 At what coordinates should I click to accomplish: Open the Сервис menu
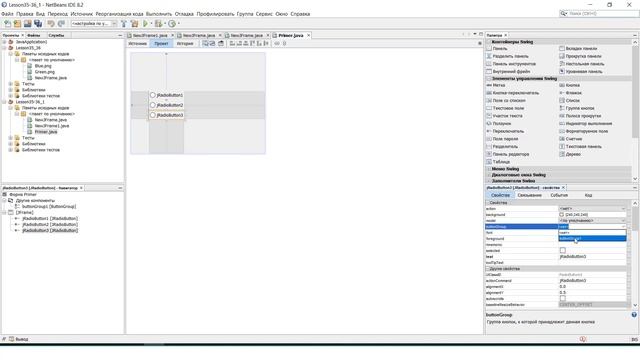pyautogui.click(x=264, y=14)
